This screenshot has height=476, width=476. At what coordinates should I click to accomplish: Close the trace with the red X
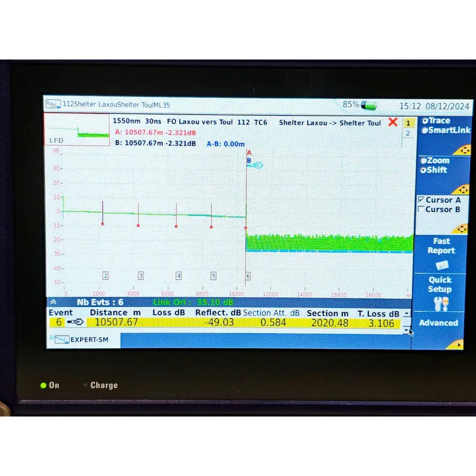(x=393, y=122)
